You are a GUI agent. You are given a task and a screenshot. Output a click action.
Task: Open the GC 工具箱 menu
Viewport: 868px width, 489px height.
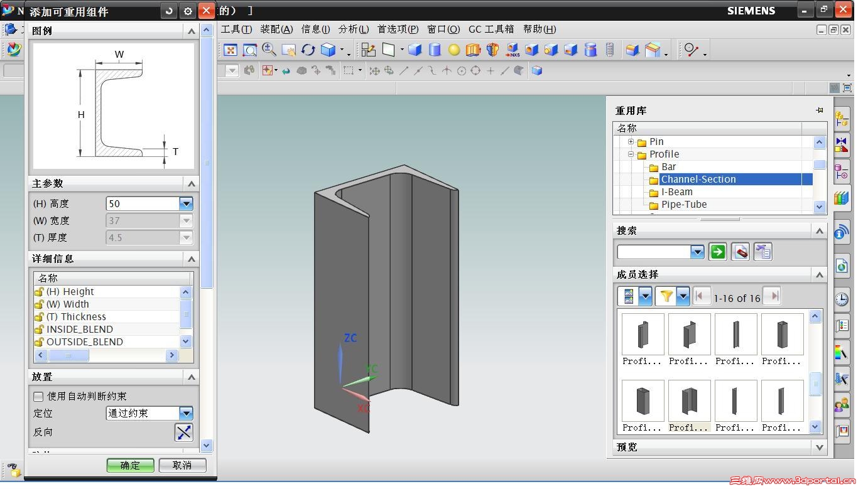point(491,29)
